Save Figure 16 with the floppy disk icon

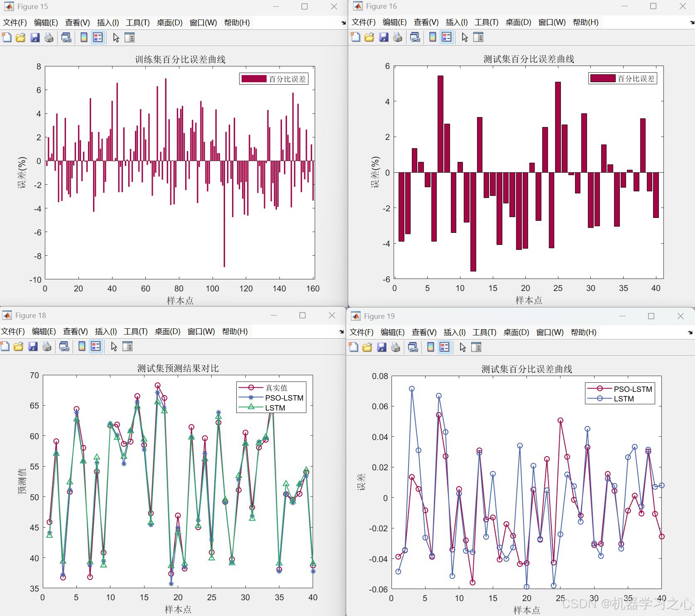pos(384,37)
